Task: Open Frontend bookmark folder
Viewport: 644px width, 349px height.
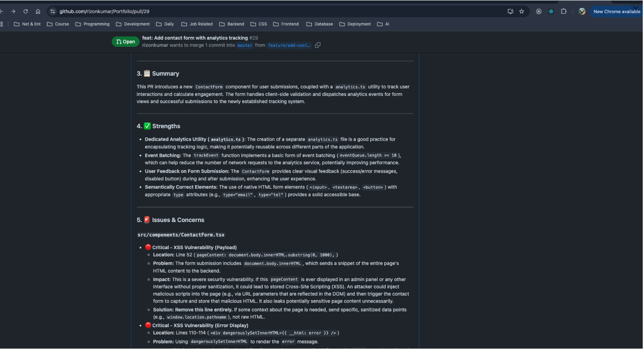Action: click(x=286, y=24)
